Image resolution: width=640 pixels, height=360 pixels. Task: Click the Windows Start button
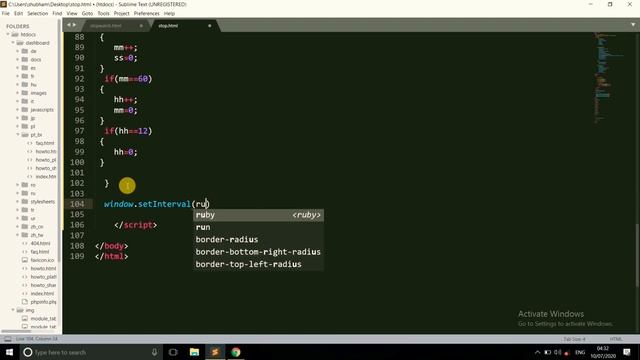point(9,352)
